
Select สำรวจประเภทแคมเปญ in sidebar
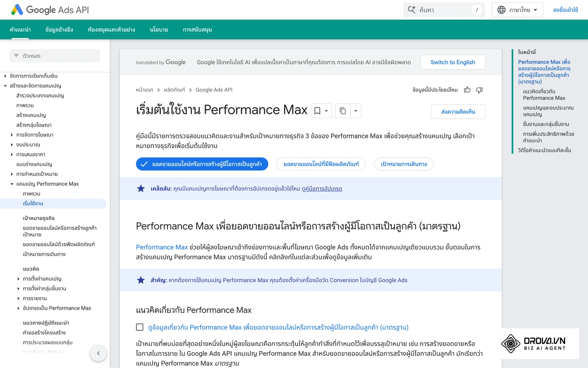click(x=40, y=96)
